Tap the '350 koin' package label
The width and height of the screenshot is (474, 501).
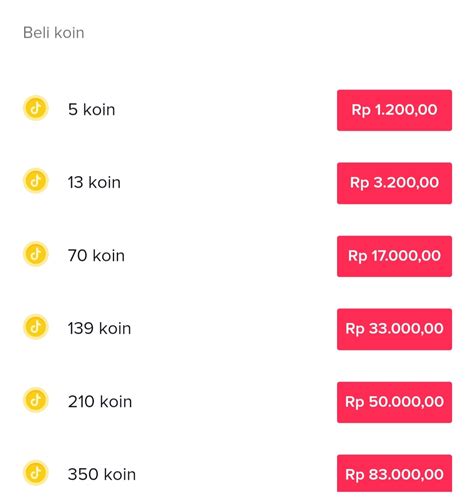click(x=102, y=474)
